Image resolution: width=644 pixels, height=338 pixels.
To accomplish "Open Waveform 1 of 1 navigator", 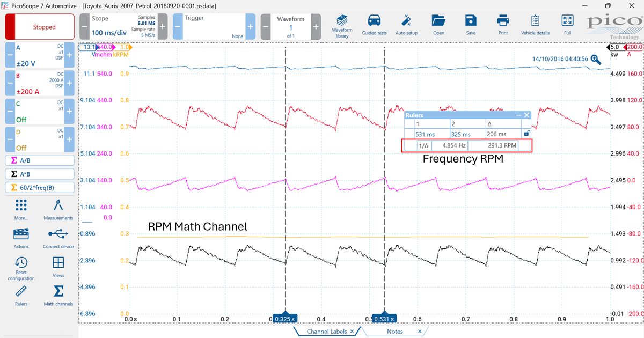I will pos(291,26).
